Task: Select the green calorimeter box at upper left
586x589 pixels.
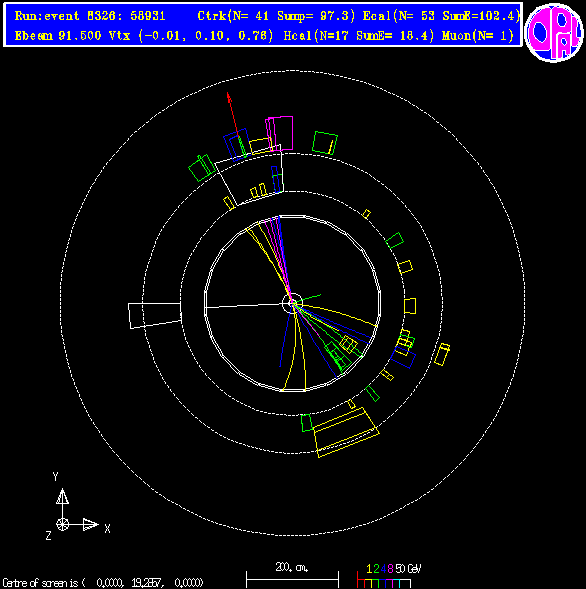Action: point(202,168)
